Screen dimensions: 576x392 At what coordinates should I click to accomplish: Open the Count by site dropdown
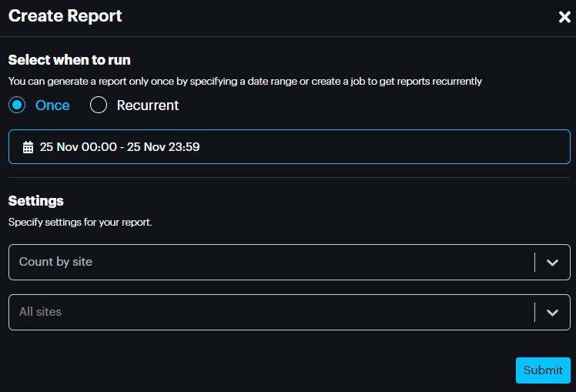coord(270,262)
